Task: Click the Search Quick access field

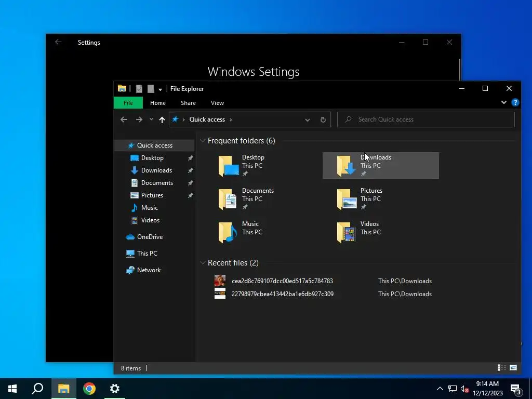Action: click(x=426, y=119)
